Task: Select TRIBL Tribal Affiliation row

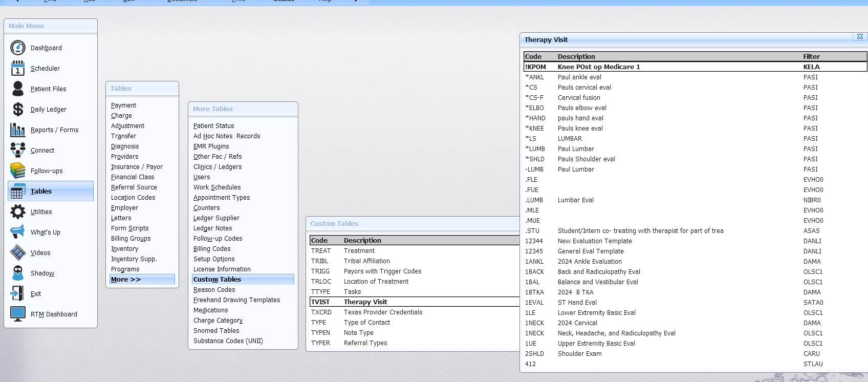Action: [x=415, y=261]
